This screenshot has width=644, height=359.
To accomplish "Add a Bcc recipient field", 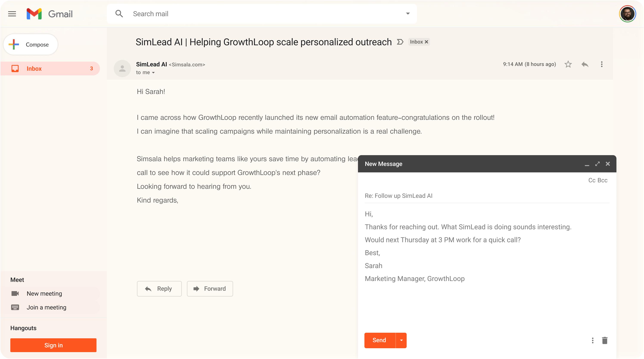I will 602,180.
